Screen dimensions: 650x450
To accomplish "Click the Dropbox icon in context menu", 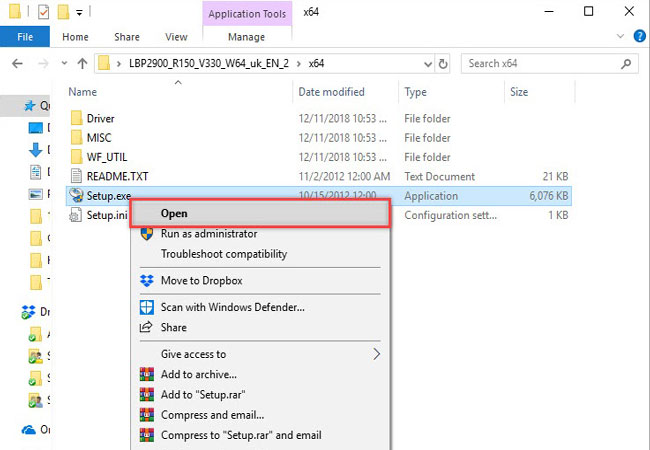I will [147, 281].
